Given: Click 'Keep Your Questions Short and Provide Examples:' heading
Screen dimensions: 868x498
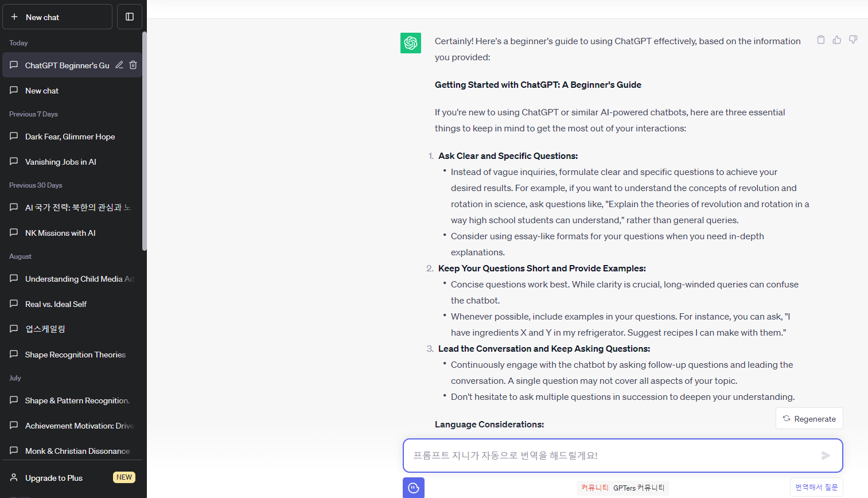Looking at the screenshot, I should pyautogui.click(x=542, y=269).
